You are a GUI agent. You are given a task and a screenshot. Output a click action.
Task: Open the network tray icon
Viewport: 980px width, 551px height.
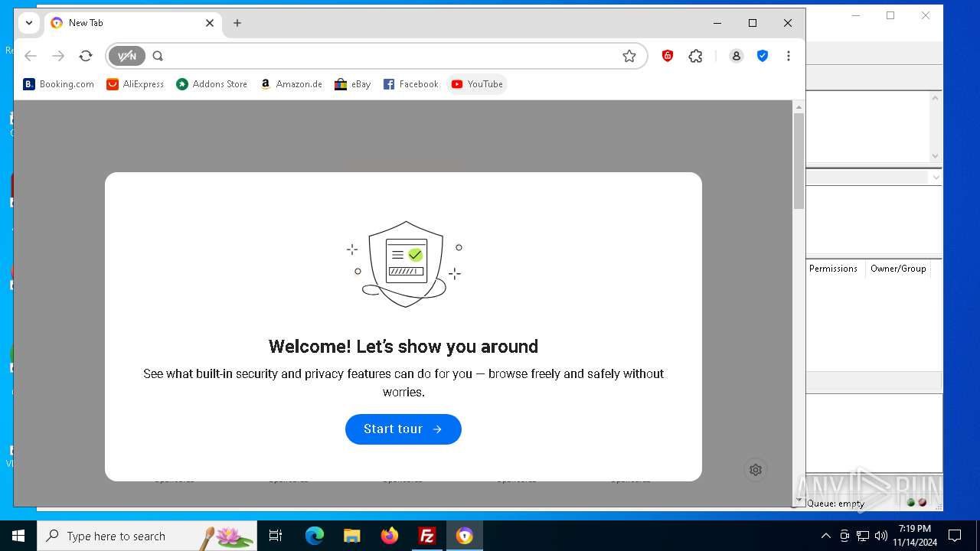pos(863,536)
